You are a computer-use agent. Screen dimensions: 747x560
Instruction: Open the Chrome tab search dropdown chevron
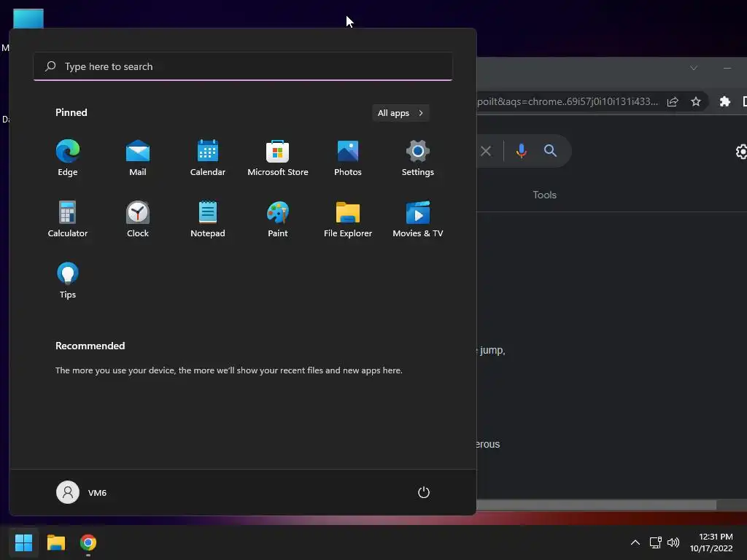pyautogui.click(x=694, y=68)
